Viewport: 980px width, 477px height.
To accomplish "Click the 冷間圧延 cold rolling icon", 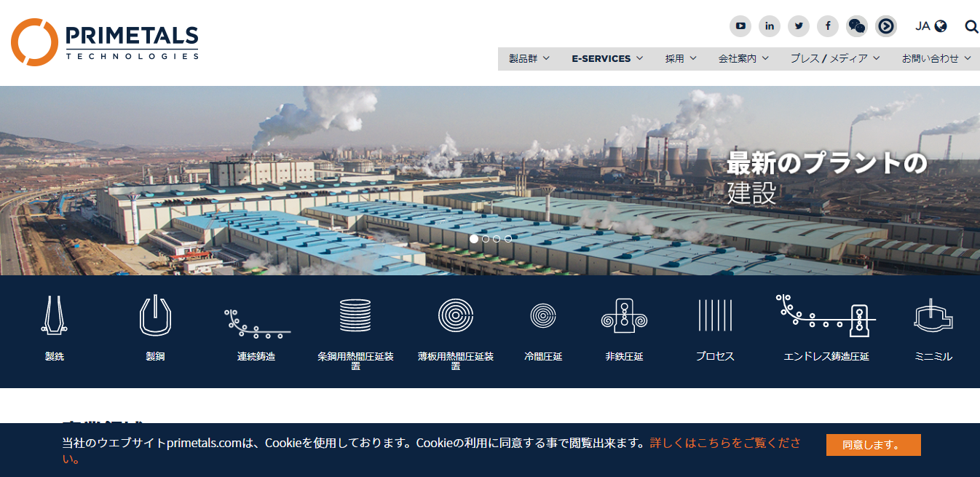I will click(x=542, y=315).
